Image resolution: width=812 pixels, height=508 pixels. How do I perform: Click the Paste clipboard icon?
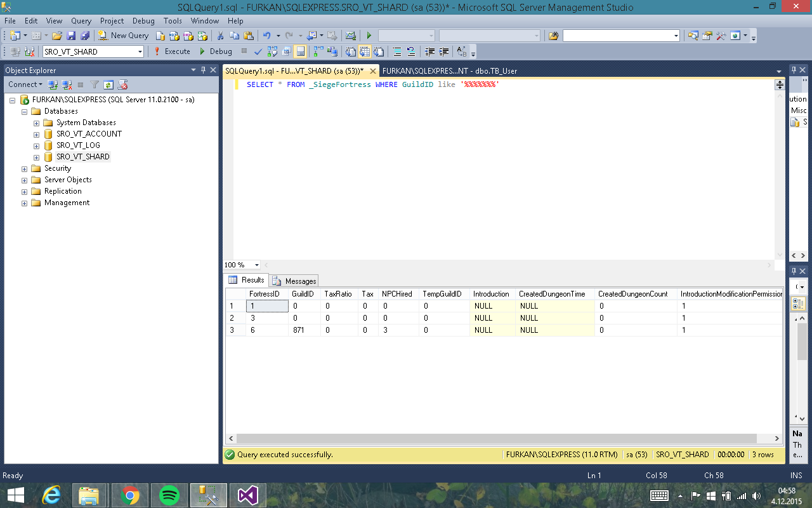tap(248, 36)
